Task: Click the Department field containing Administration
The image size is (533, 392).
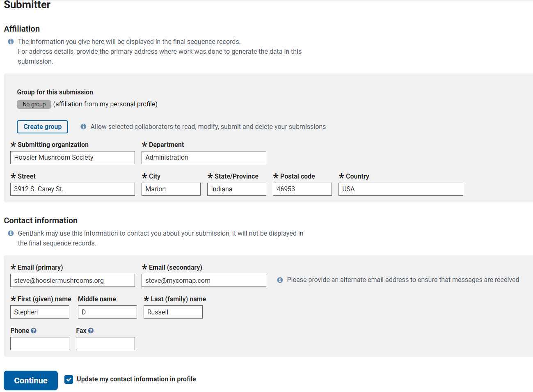Action: click(x=204, y=158)
